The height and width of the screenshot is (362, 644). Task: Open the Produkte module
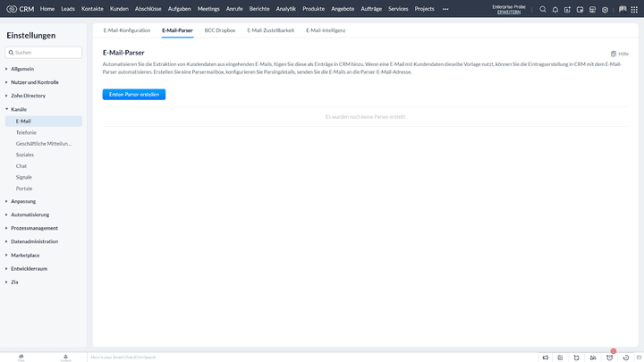click(x=314, y=9)
